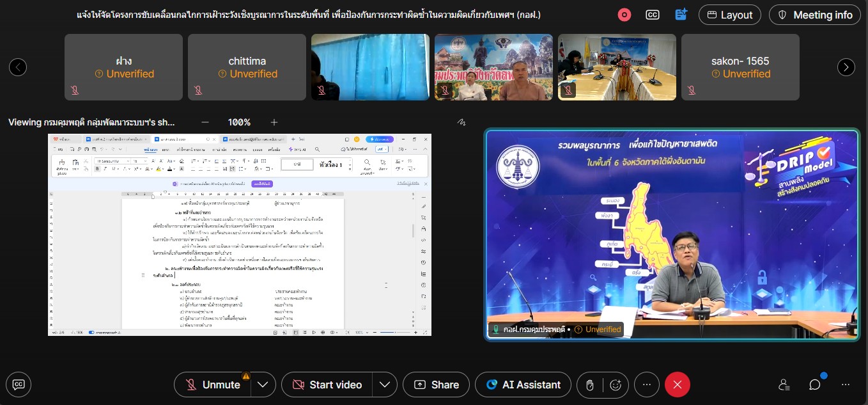Click the red recording indicator icon
The image size is (868, 405).
point(624,15)
